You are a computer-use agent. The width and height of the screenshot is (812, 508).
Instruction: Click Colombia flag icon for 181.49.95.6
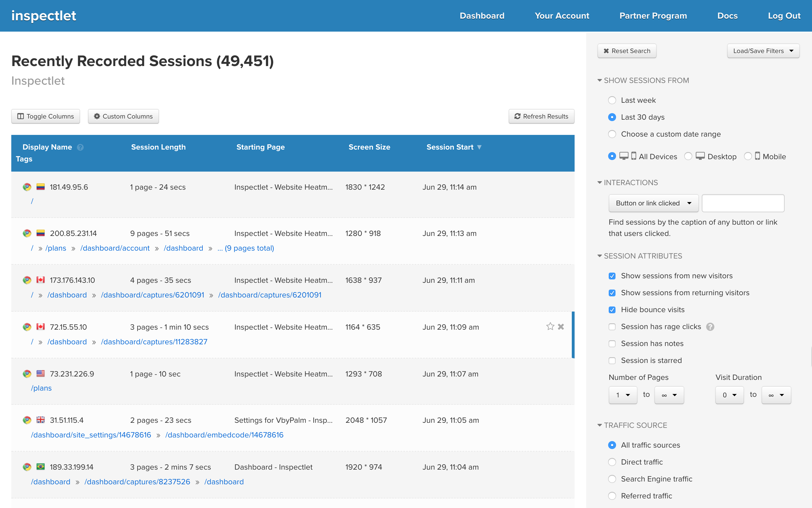[x=41, y=187]
